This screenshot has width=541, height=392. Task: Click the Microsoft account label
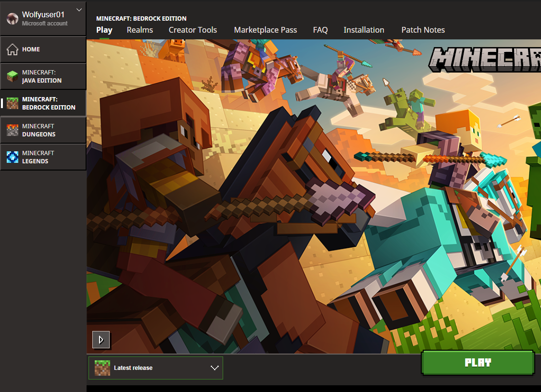[45, 24]
